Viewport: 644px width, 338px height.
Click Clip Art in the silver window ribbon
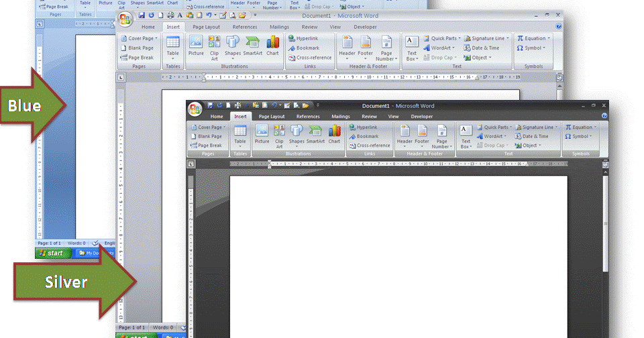click(x=214, y=48)
